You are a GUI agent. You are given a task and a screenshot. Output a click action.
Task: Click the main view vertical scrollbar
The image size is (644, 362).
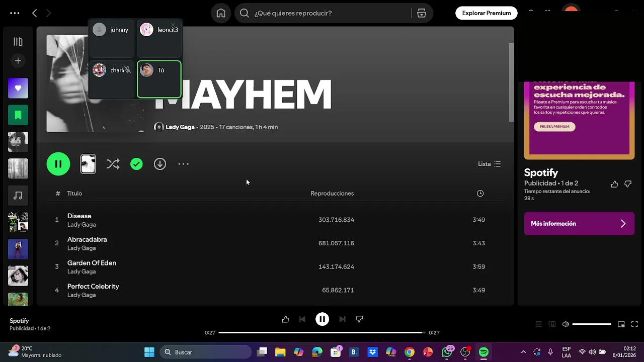[511, 82]
